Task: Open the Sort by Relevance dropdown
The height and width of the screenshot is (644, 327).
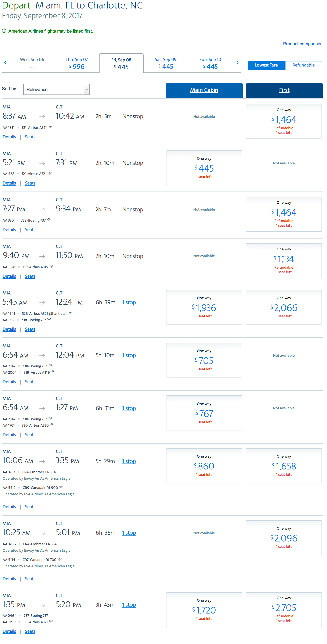Action: (57, 89)
